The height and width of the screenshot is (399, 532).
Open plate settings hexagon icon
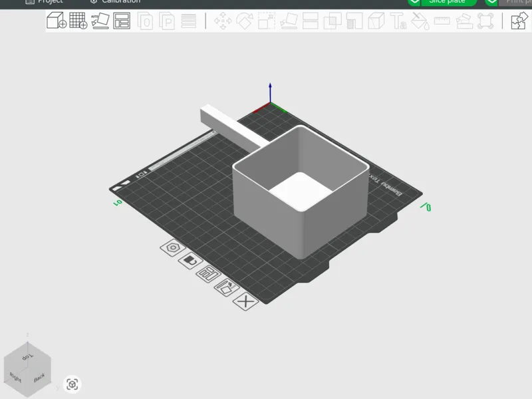[173, 247]
